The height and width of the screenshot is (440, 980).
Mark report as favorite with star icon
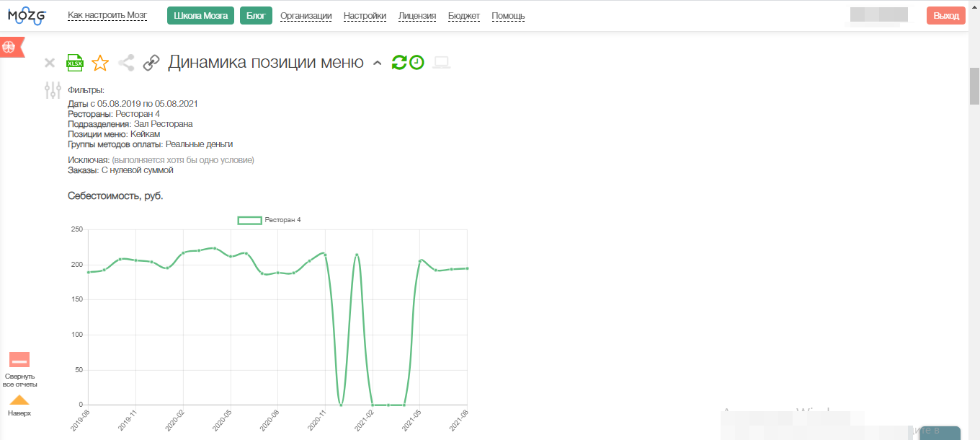pos(100,63)
